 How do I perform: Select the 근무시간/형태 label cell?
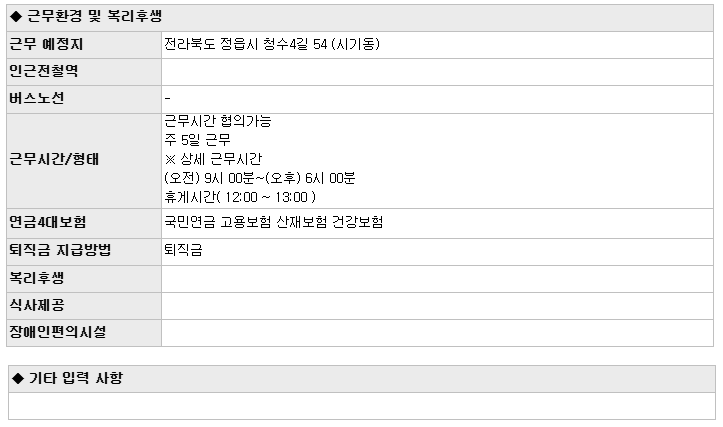pos(84,161)
